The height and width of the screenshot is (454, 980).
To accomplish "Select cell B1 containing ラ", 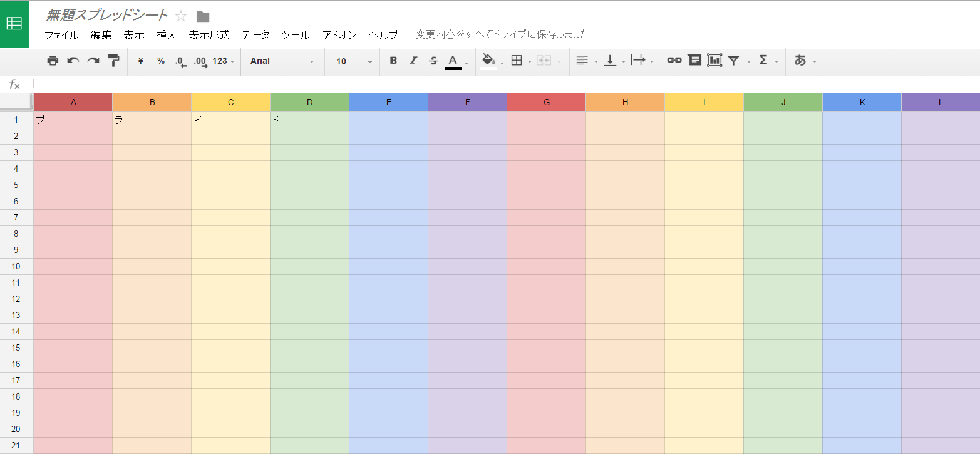I will [152, 120].
